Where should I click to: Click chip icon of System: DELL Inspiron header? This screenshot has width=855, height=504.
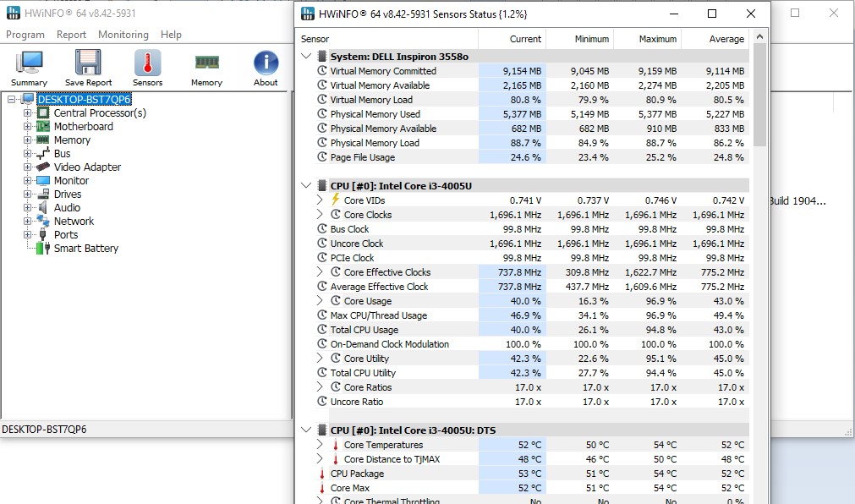pos(321,56)
